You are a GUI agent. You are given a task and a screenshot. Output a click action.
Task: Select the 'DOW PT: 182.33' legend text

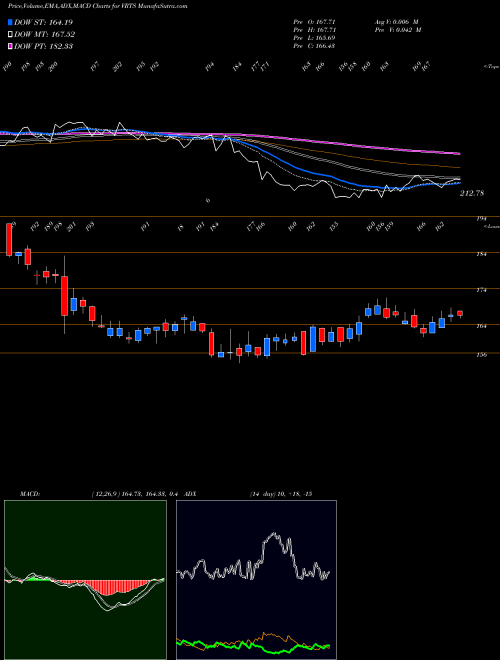click(x=43, y=46)
